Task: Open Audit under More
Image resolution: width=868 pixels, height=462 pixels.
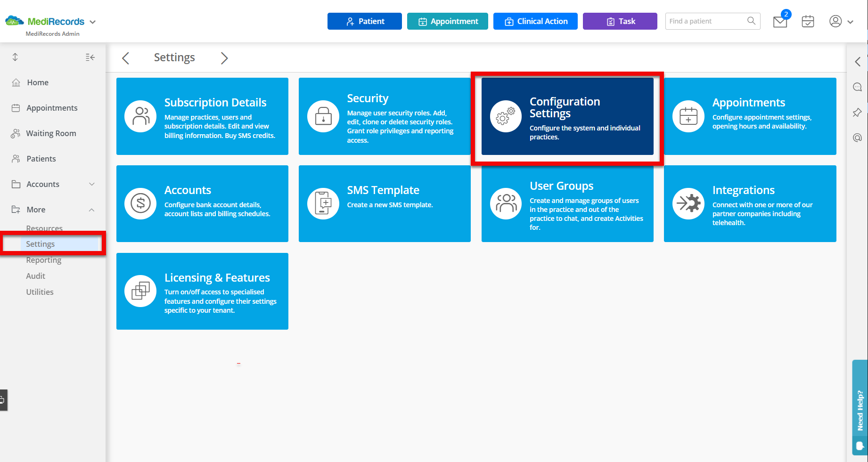Action: coord(35,276)
